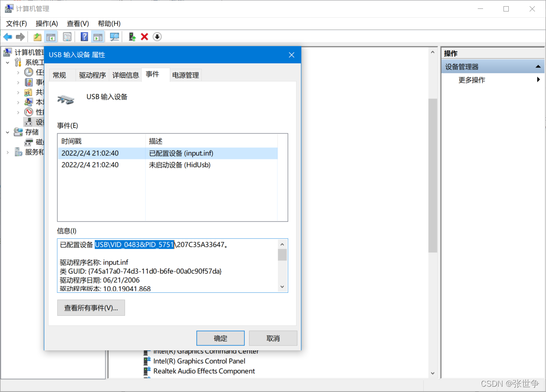Screen dimensions: 546x392
Task: Click the Storage node icon in tree
Action: [x=18, y=132]
